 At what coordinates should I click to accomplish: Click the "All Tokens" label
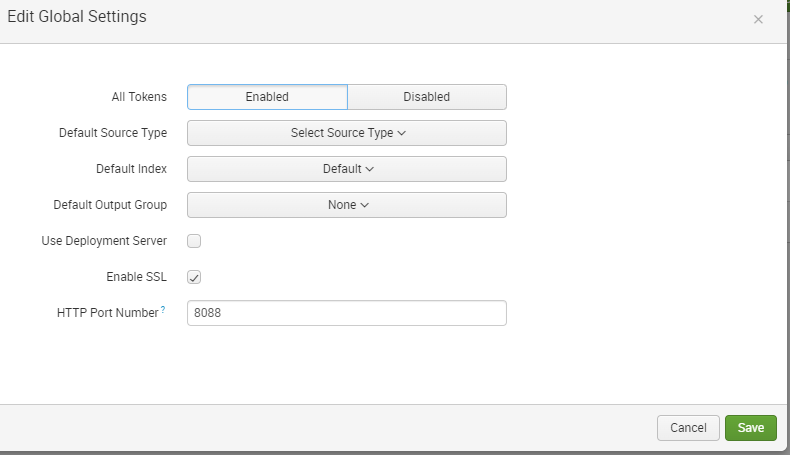(139, 97)
